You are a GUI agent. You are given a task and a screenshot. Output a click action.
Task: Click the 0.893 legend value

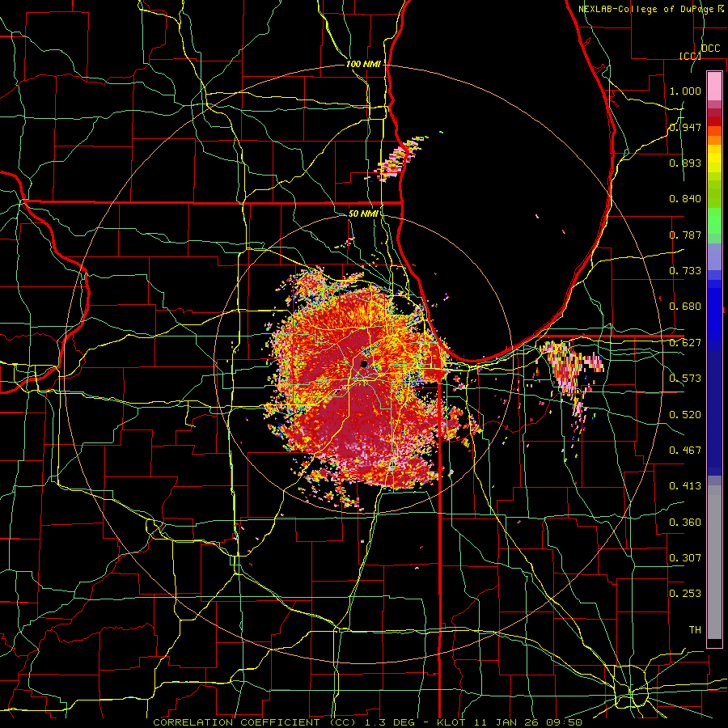click(685, 163)
